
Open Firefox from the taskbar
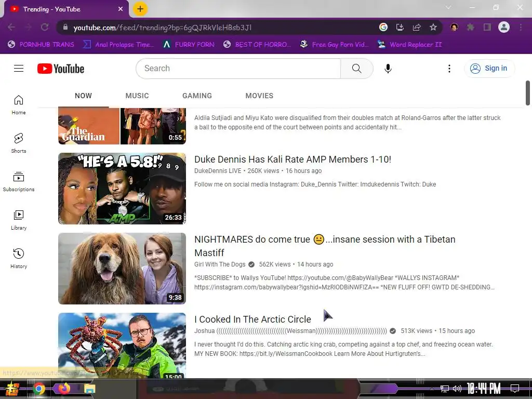point(64,389)
